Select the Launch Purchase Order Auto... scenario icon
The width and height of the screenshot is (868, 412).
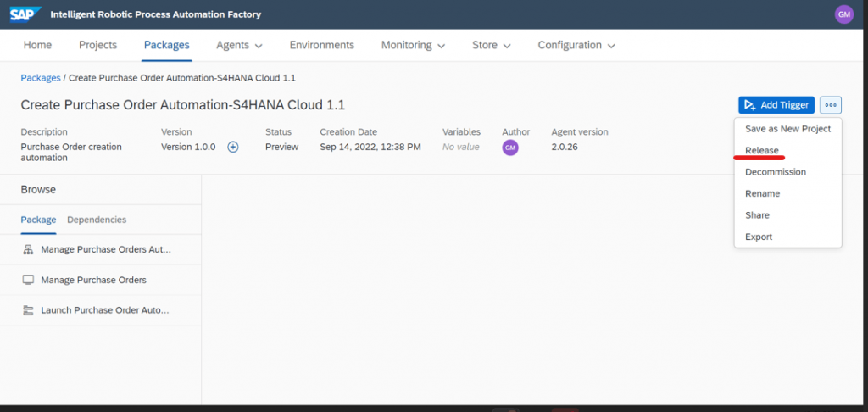28,310
